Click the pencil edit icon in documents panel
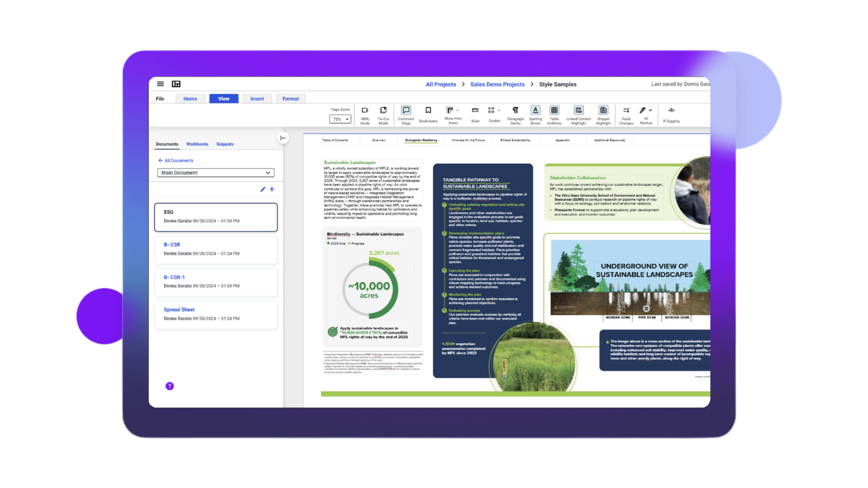 click(263, 189)
